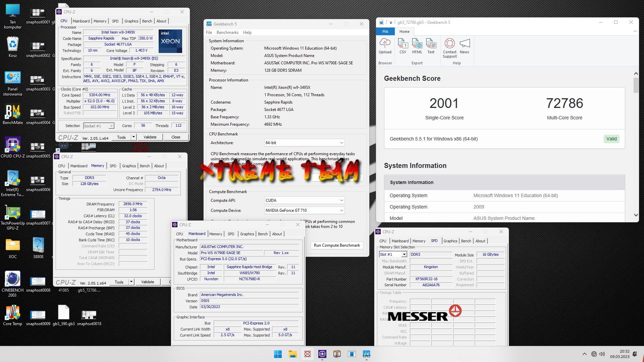This screenshot has width=644, height=362.
Task: Switch to Graphics tab in CPU-Z Mainboard window
Action: coord(247,234)
